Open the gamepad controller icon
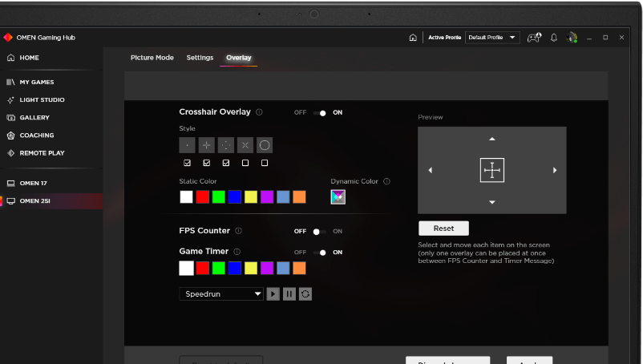 pyautogui.click(x=534, y=38)
